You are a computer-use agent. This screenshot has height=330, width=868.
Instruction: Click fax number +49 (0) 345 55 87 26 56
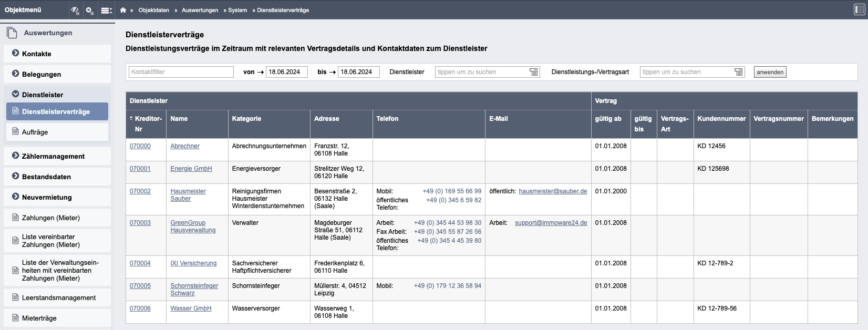[x=448, y=232]
